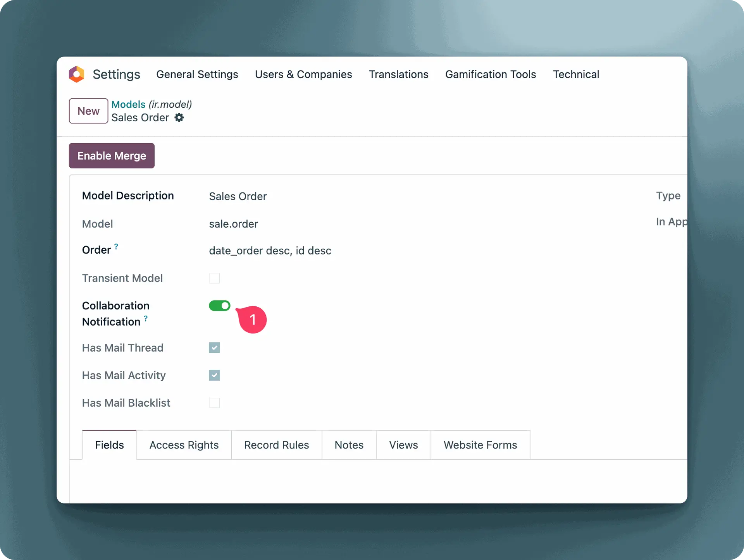Uncheck the Has Mail Activity checkbox
This screenshot has width=744, height=560.
(214, 375)
